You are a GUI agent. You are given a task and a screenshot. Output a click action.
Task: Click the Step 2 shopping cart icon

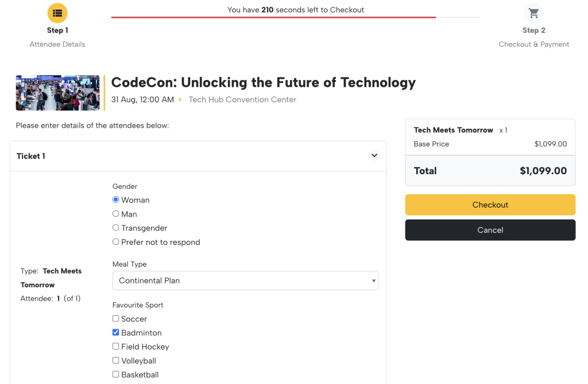[533, 13]
